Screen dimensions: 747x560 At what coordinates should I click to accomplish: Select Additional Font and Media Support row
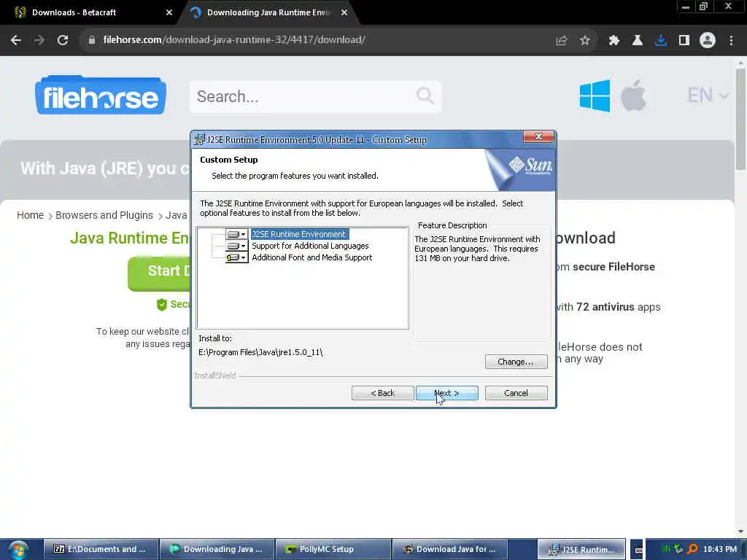click(x=312, y=257)
